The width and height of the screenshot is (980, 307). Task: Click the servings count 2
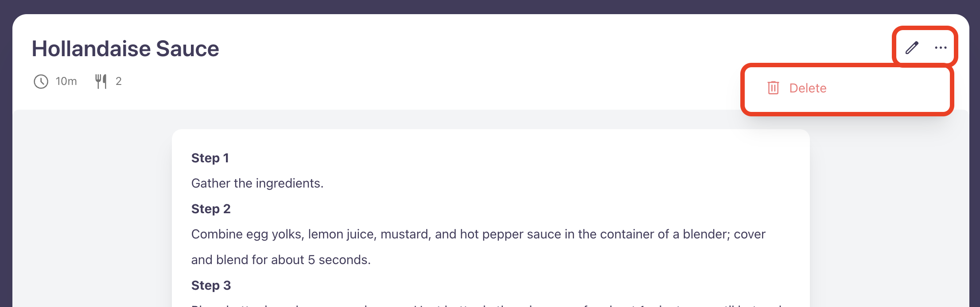pyautogui.click(x=119, y=81)
